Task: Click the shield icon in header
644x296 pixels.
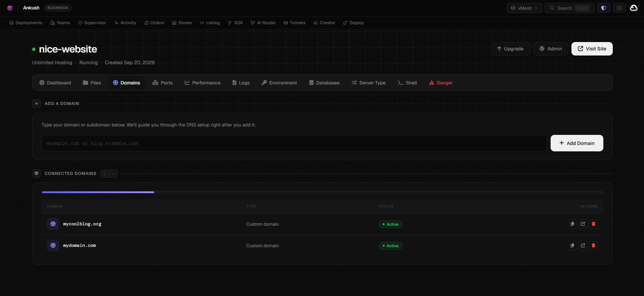Action: [x=604, y=8]
